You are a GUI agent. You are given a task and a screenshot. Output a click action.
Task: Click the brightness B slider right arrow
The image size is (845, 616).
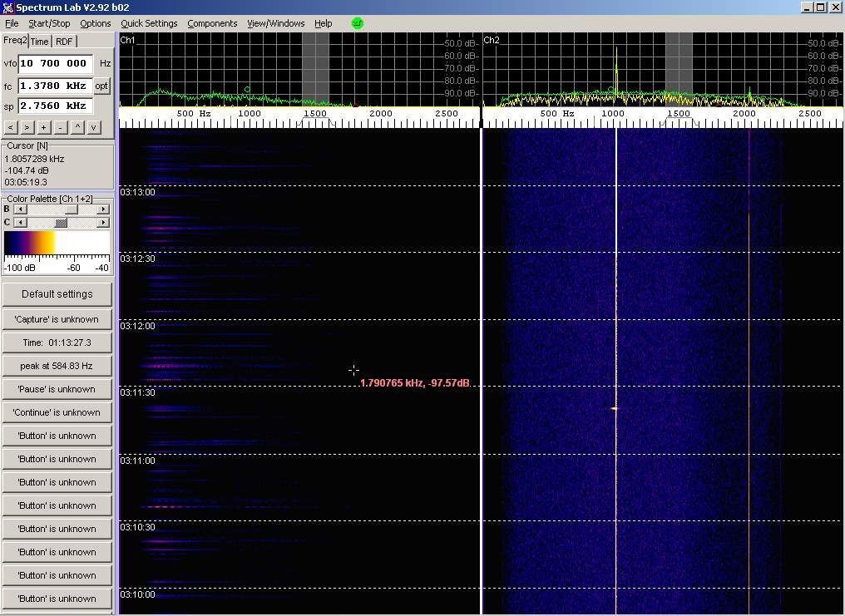pos(103,209)
